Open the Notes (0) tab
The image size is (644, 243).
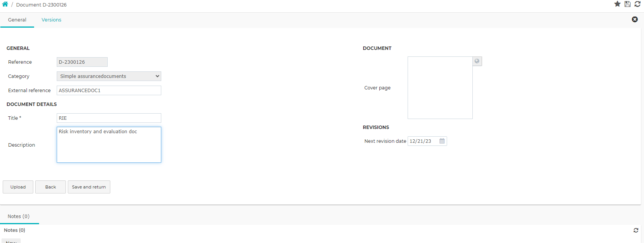(19, 217)
